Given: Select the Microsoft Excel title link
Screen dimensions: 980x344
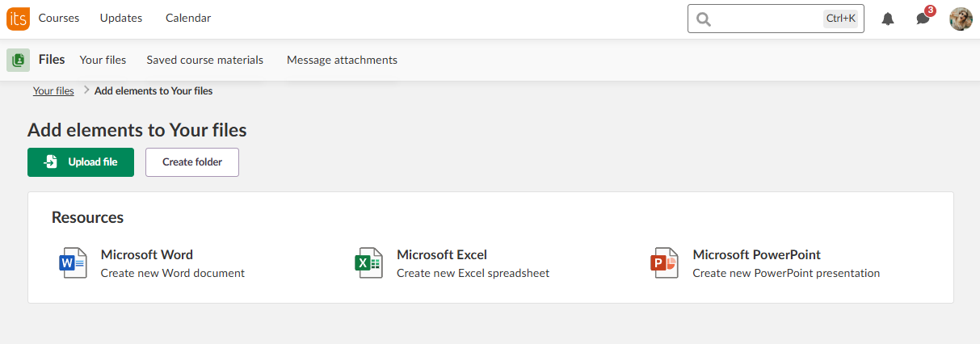Looking at the screenshot, I should pyautogui.click(x=442, y=255).
